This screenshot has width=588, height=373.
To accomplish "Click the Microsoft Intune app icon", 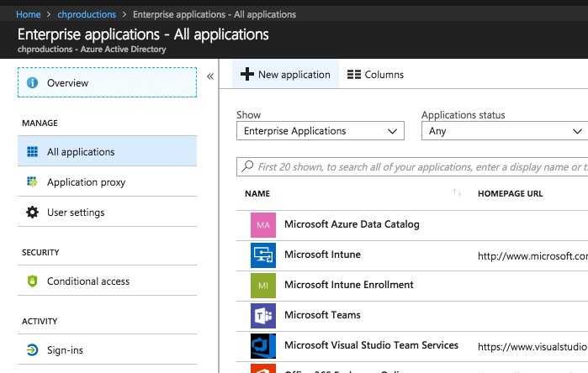I will pos(263,255).
